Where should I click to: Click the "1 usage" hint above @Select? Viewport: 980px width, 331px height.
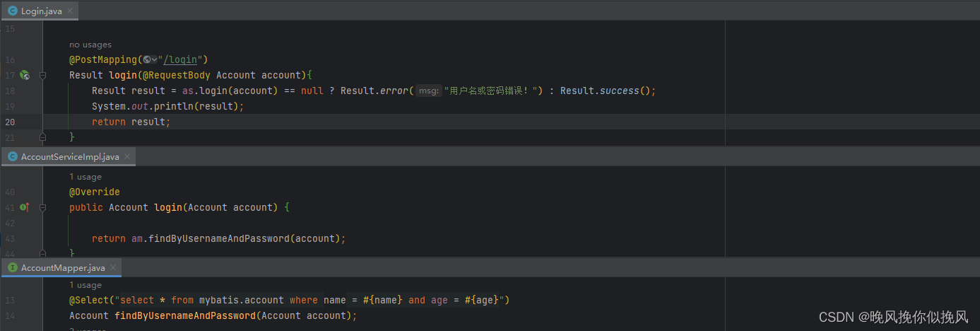(x=85, y=285)
